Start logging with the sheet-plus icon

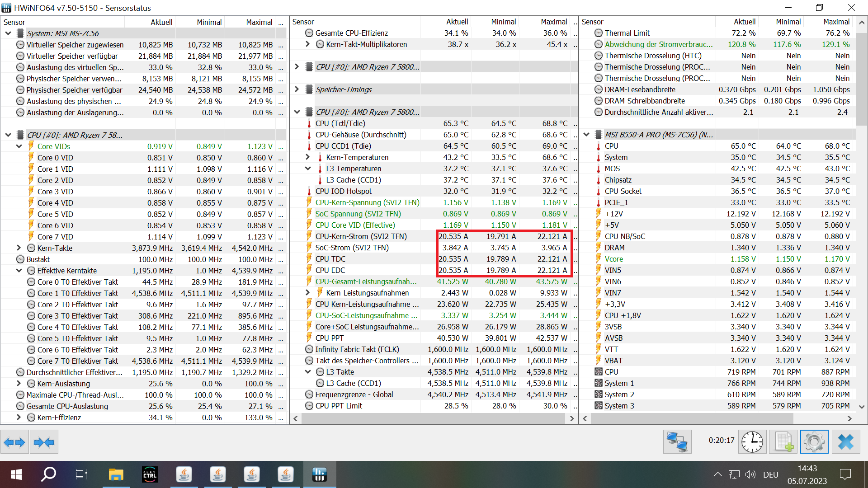(x=783, y=442)
